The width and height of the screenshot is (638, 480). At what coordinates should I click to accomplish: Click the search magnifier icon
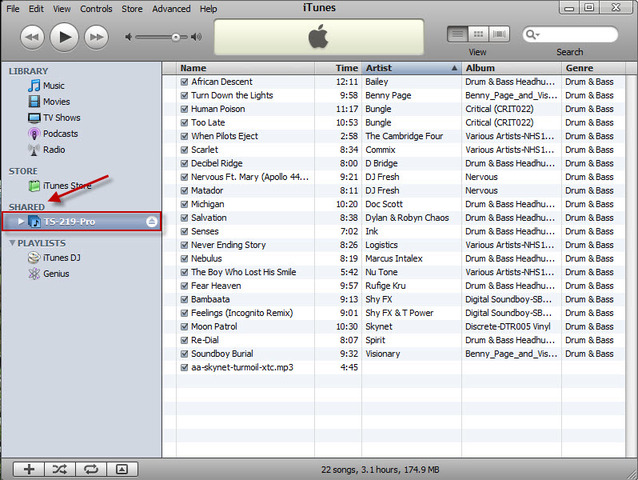click(531, 35)
